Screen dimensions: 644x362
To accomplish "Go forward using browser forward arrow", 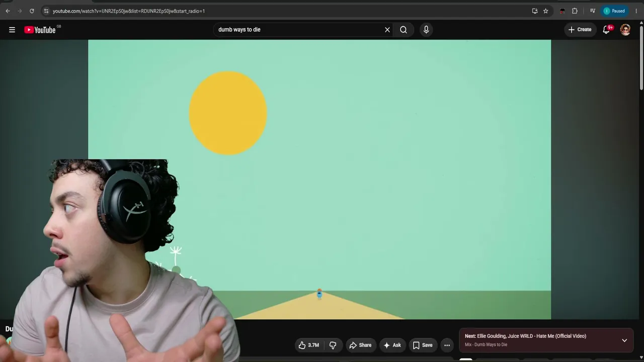I will click(20, 11).
